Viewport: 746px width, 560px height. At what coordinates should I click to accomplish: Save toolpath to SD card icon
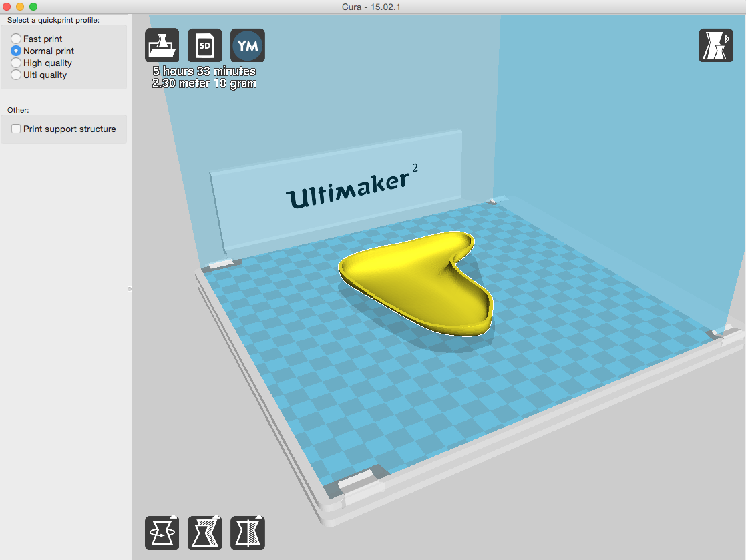[x=204, y=45]
